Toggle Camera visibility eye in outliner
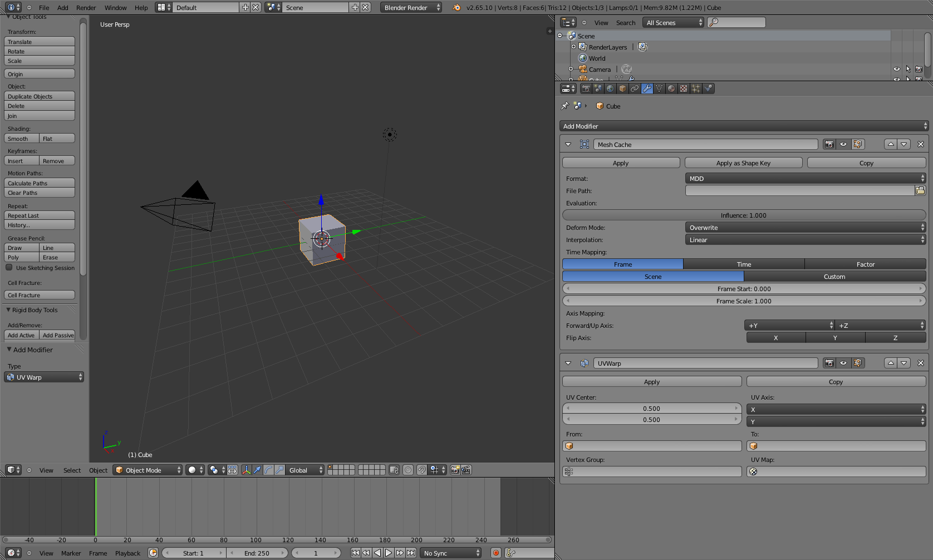Screen dimensions: 933x560 pyautogui.click(x=897, y=69)
